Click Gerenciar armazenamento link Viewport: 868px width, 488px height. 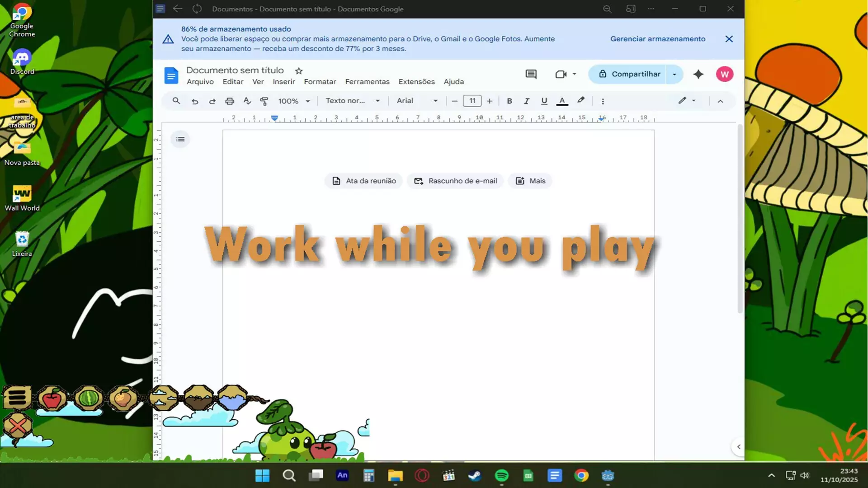[x=657, y=39]
